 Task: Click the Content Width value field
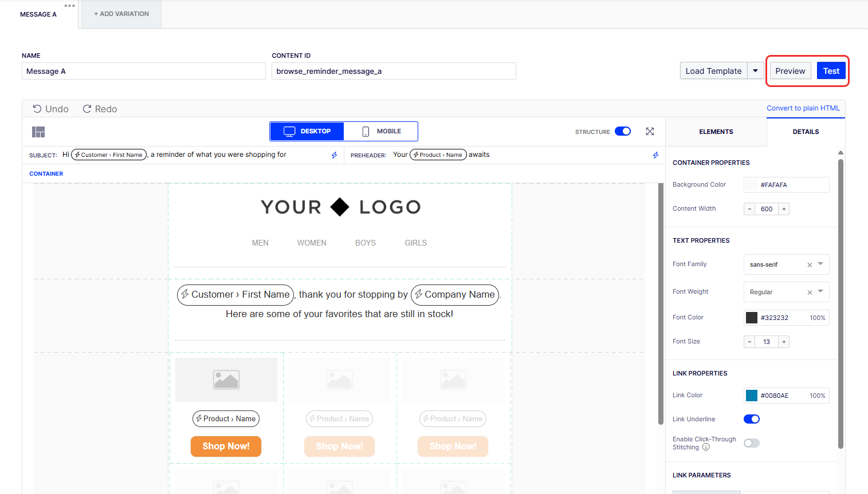(x=767, y=209)
